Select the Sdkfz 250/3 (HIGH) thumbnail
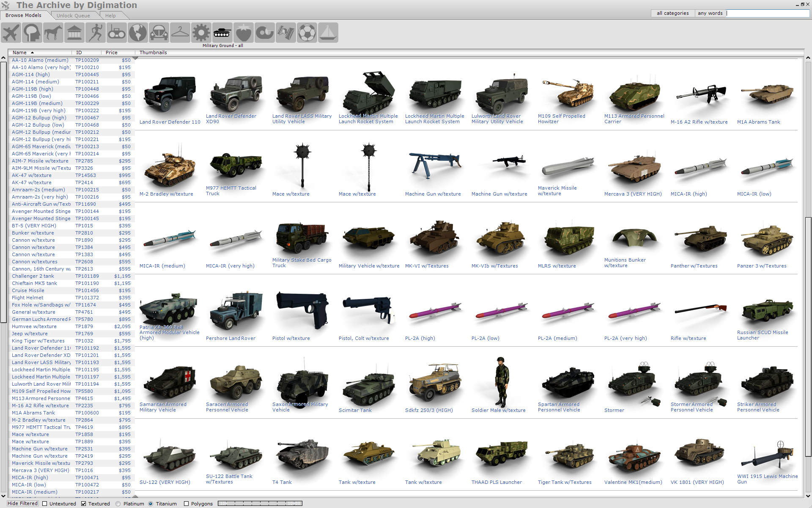The width and height of the screenshot is (812, 508). coord(435,382)
